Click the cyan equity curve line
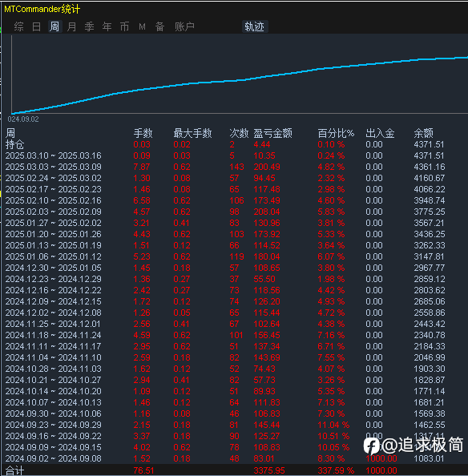This screenshot has height=476, width=468. [240, 80]
